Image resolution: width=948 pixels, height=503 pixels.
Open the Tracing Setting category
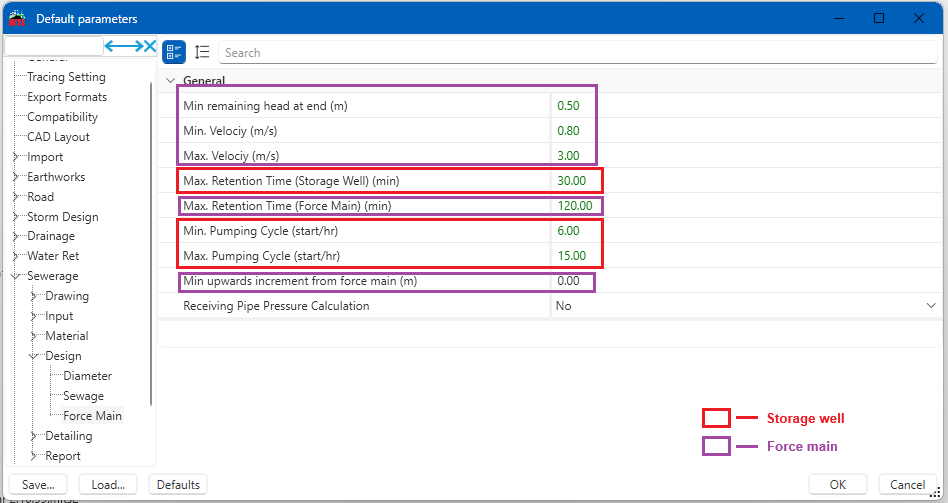click(x=66, y=77)
